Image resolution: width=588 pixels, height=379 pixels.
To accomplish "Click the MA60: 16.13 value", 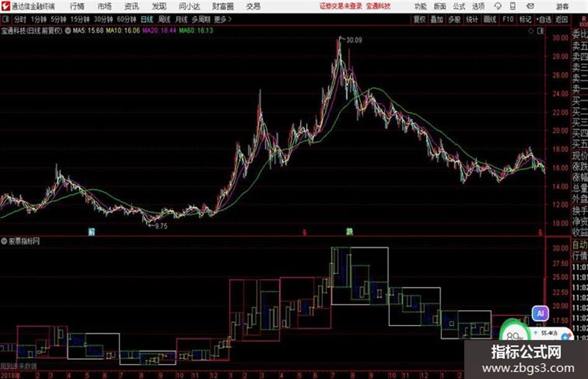I will pyautogui.click(x=196, y=30).
